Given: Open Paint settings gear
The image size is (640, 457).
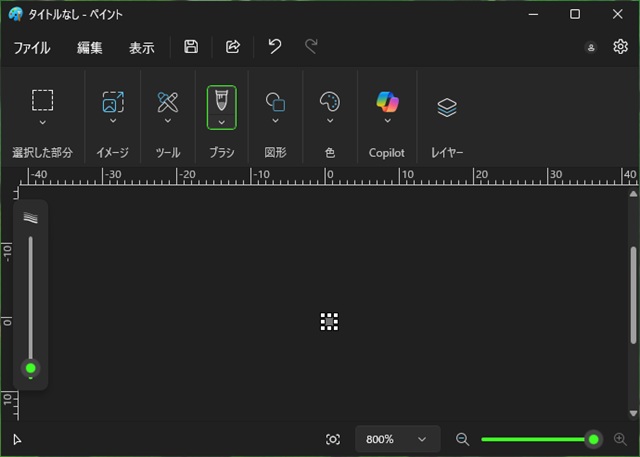Looking at the screenshot, I should pos(620,47).
